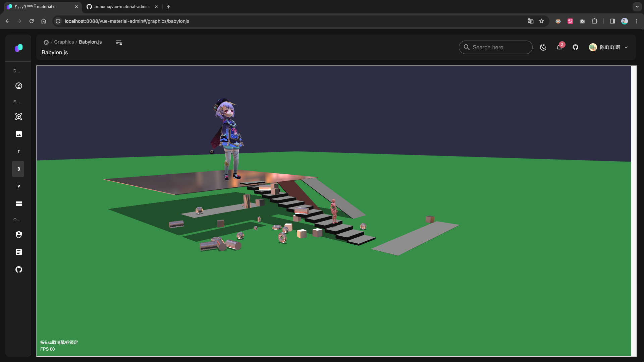Screen dimensions: 644x362
Task: Click the Graphics breadcrumb link
Action: click(x=64, y=42)
